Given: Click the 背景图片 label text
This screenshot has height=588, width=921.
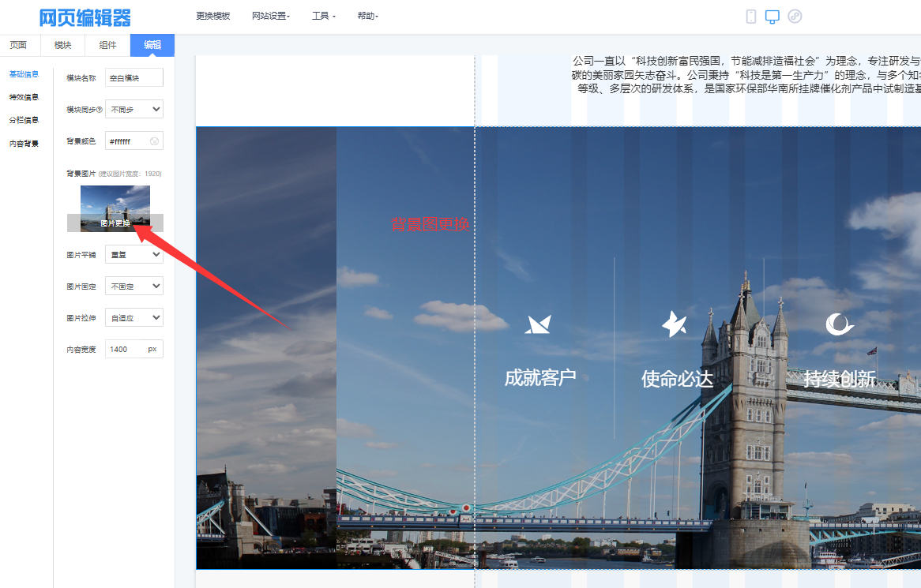Looking at the screenshot, I should coord(81,174).
